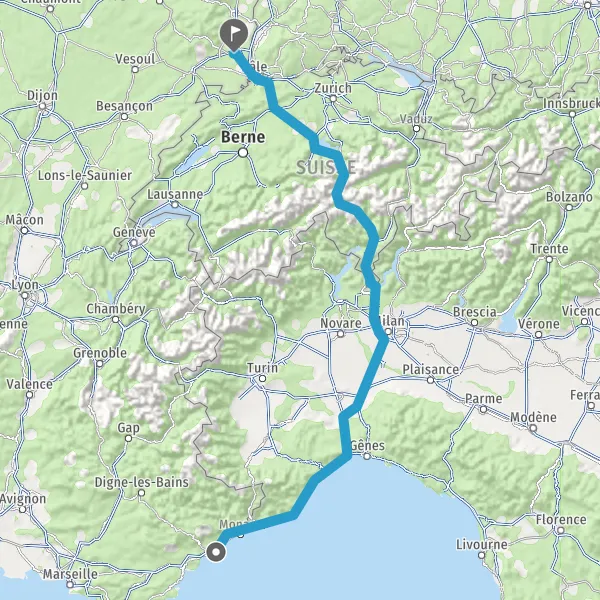Click the Turin city marker

tap(262, 379)
